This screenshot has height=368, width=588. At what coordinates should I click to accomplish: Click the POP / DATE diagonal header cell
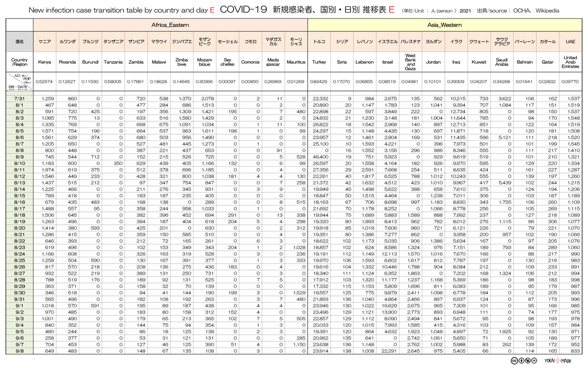(x=20, y=82)
